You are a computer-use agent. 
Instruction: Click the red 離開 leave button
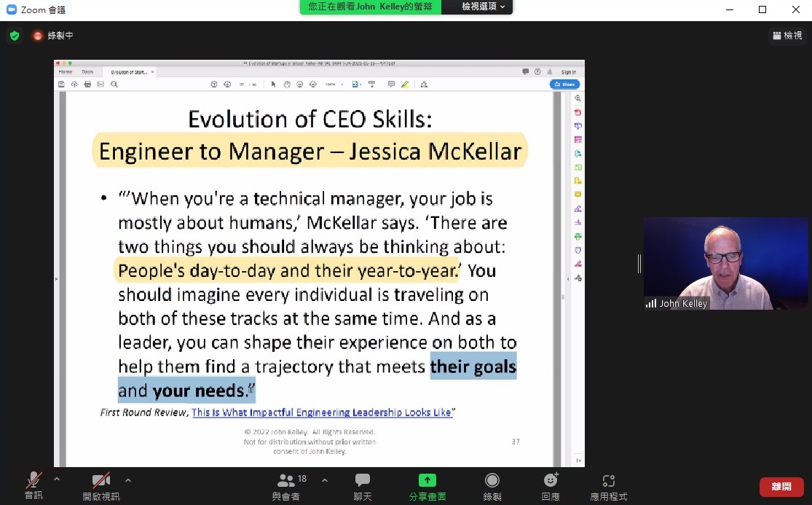click(781, 487)
